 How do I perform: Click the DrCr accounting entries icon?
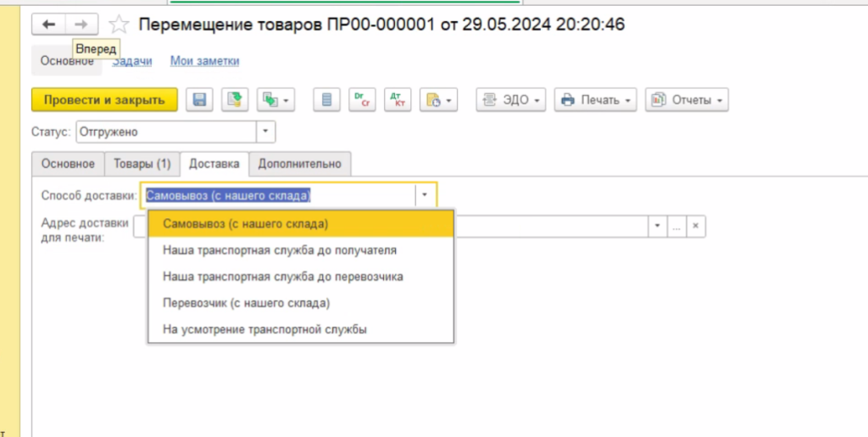(x=362, y=100)
